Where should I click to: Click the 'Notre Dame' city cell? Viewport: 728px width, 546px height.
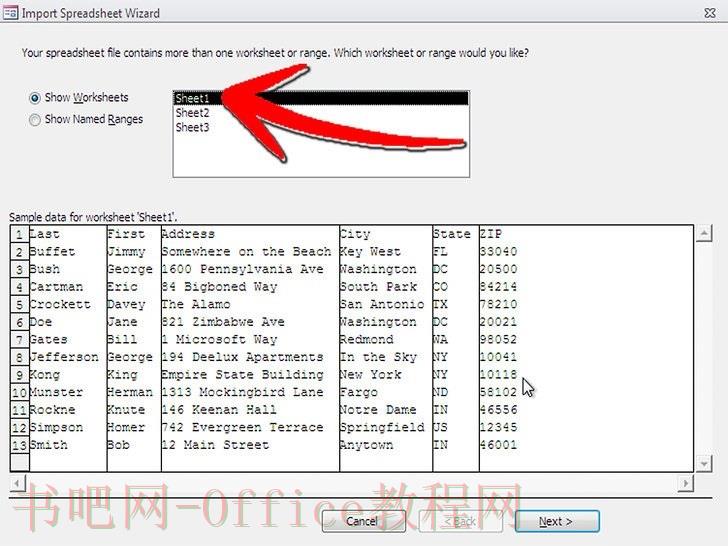386,410
